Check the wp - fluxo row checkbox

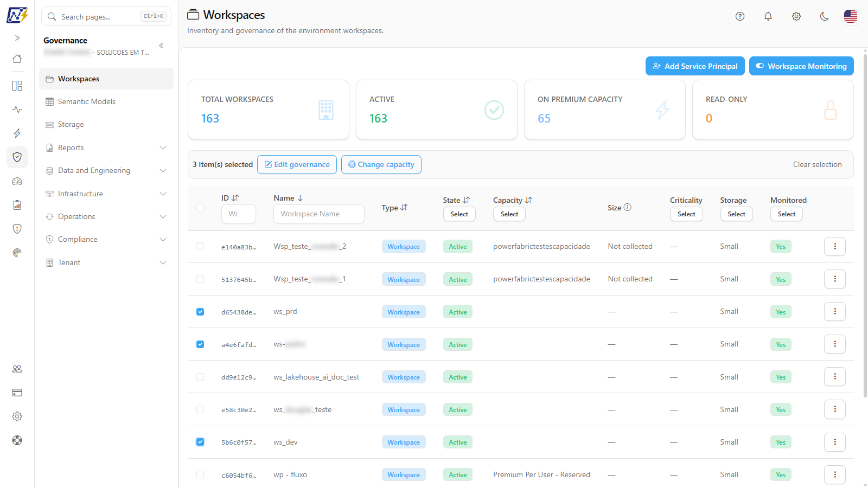[200, 474]
